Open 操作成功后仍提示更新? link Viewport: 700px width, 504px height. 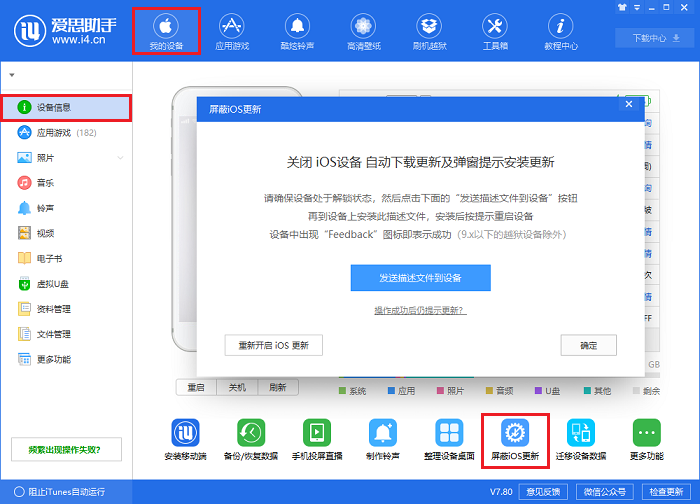coord(420,310)
